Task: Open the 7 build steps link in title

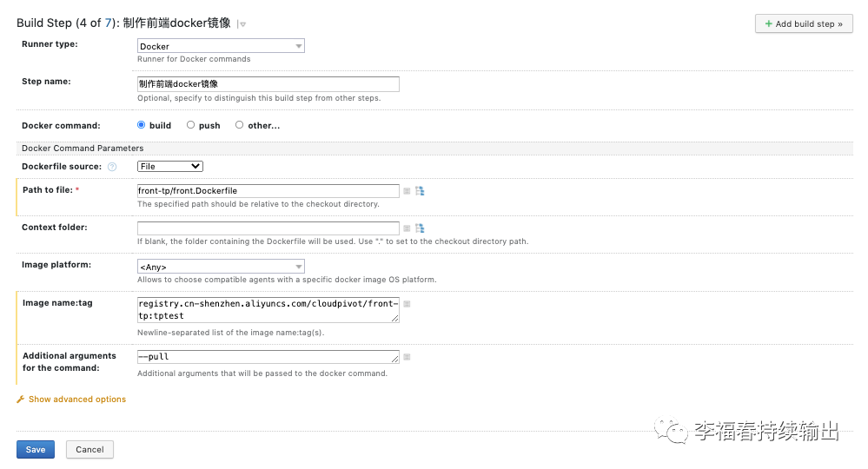Action: [x=108, y=23]
